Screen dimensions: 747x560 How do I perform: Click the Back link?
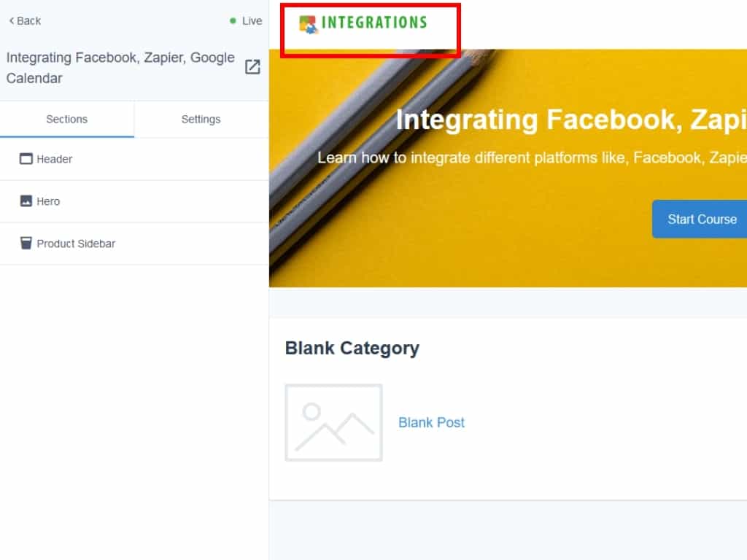point(25,21)
